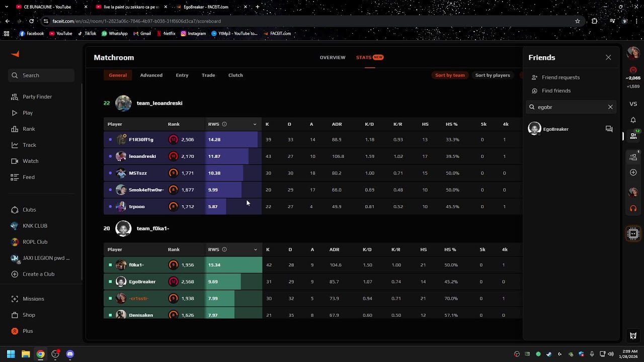Viewport: 644px width, 362px height.
Task: Open player EgoBreaker in scoreboard
Action: (x=142, y=282)
